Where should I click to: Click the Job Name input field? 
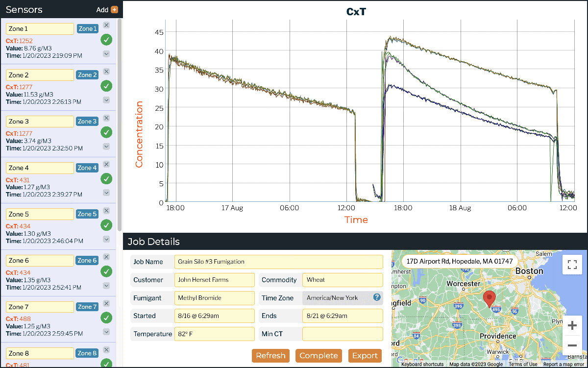coord(278,262)
